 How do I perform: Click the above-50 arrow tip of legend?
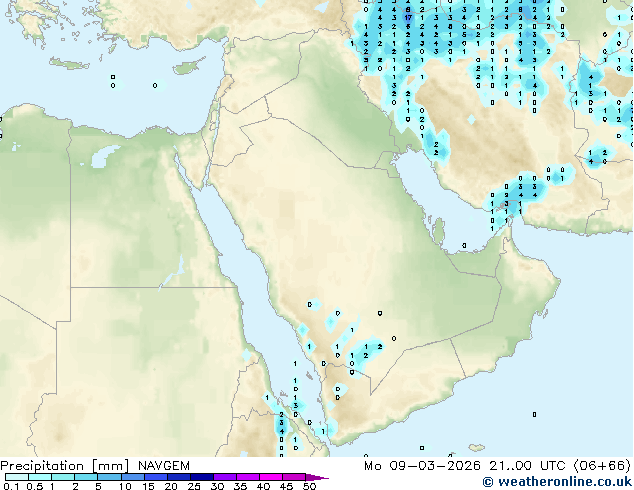(x=317, y=477)
